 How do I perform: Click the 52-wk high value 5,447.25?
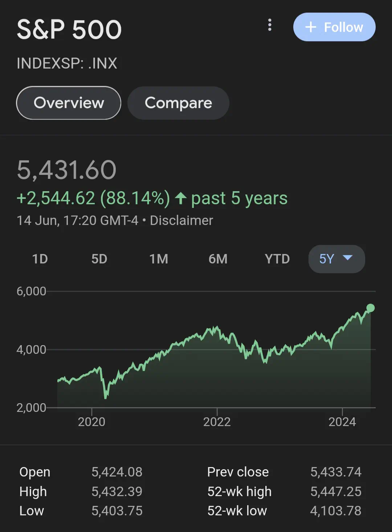pyautogui.click(x=336, y=491)
